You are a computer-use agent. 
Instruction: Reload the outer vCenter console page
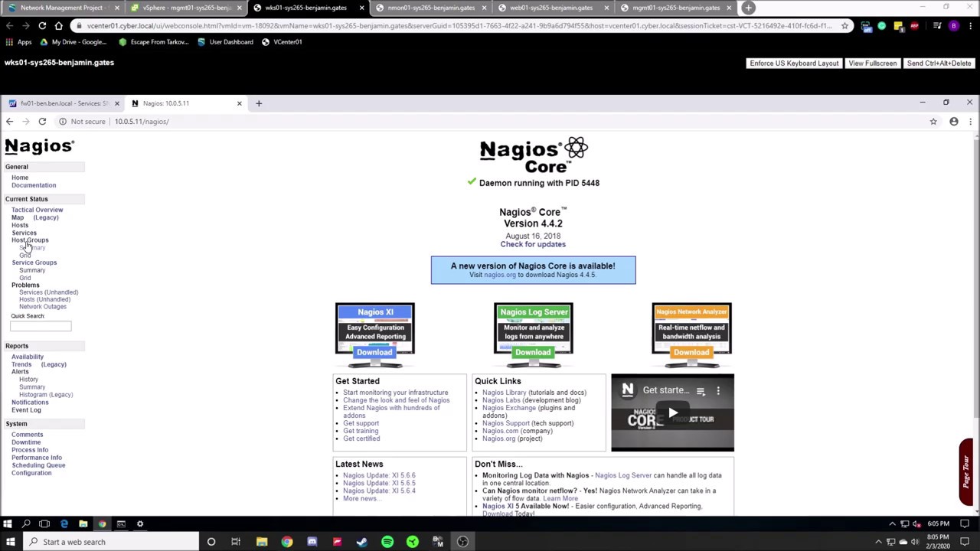pyautogui.click(x=42, y=26)
